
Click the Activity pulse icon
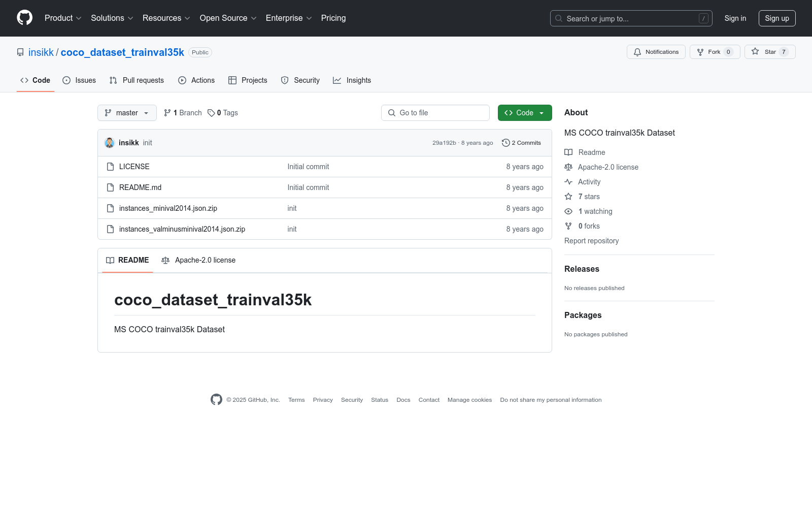(x=568, y=182)
